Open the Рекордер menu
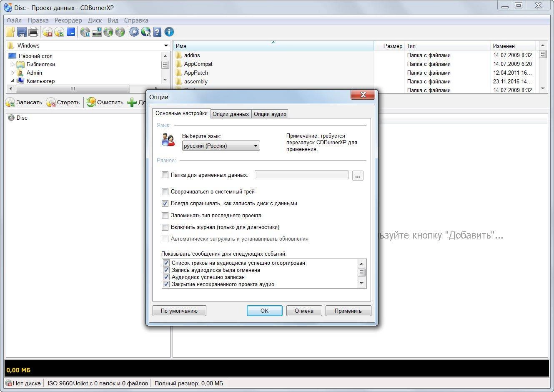The image size is (554, 392). pyautogui.click(x=68, y=20)
